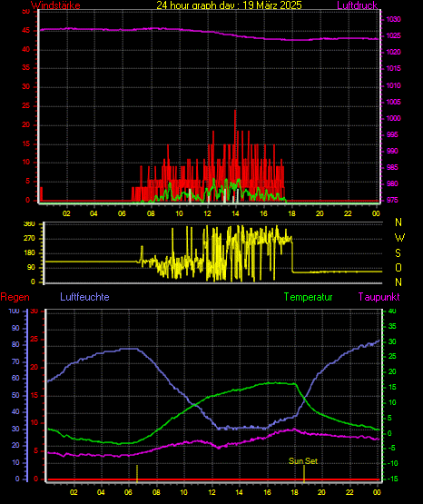Click the 18 hour label under bottom chart
The image size is (423, 504).
point(294,492)
